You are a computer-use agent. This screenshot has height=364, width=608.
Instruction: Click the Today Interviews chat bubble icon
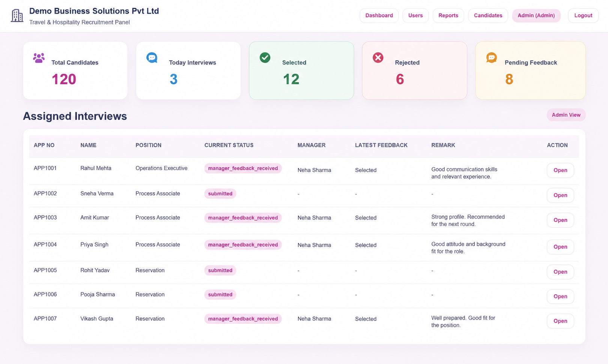click(x=152, y=58)
